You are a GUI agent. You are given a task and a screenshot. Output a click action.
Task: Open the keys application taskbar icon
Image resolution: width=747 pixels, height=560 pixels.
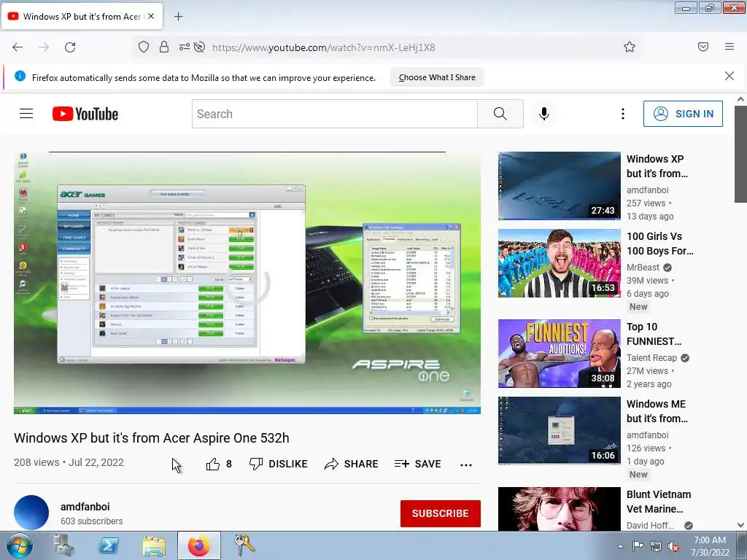pos(244,545)
